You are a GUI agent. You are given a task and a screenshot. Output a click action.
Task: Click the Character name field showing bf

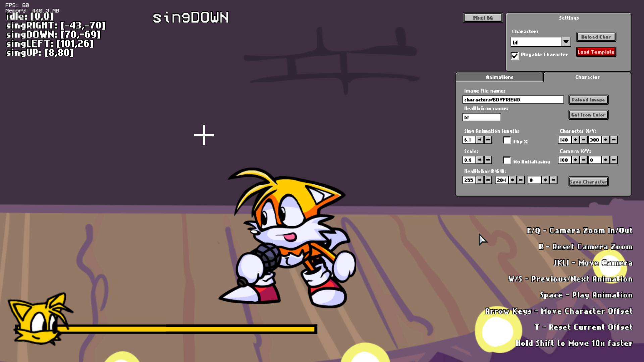click(x=536, y=42)
